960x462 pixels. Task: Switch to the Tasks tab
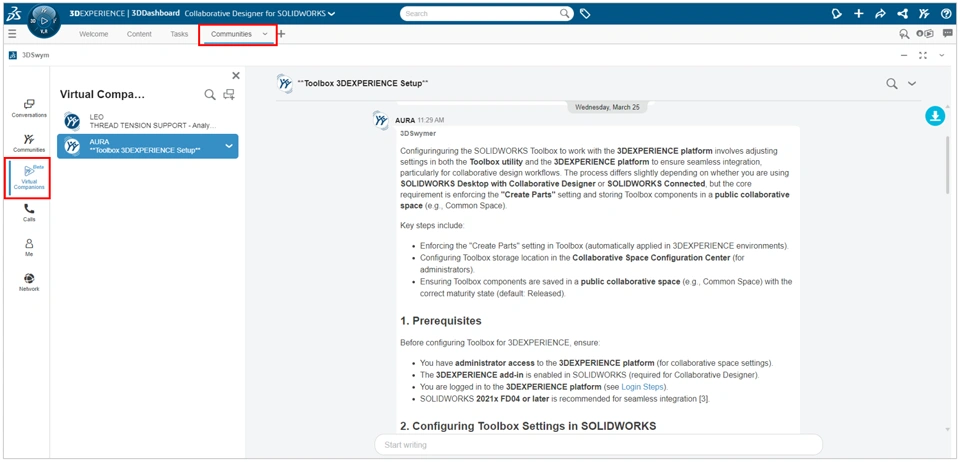point(179,34)
